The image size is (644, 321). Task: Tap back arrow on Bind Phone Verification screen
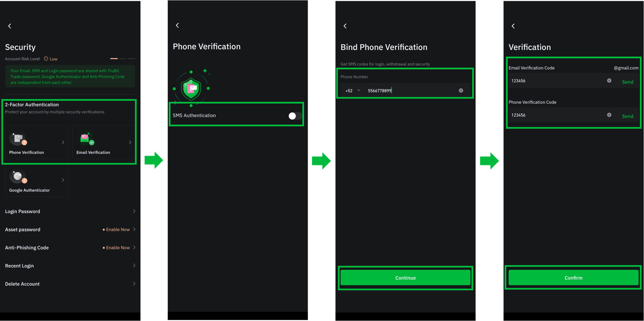345,26
